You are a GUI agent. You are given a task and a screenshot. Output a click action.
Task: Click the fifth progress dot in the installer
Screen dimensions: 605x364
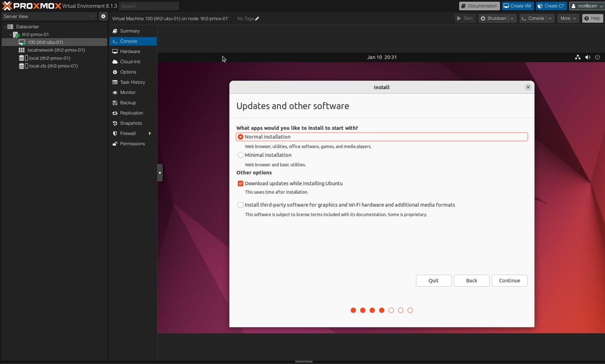[391, 310]
